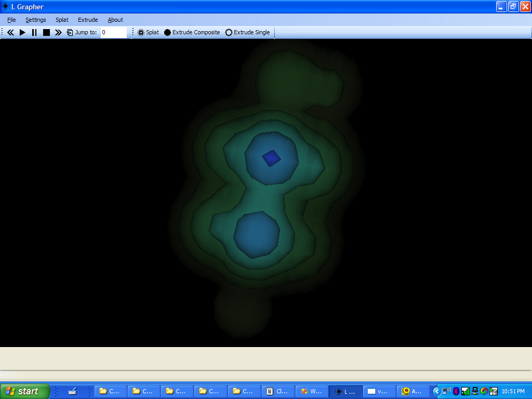Expand hidden system tray icons
The width and height of the screenshot is (532, 399).
click(x=436, y=391)
